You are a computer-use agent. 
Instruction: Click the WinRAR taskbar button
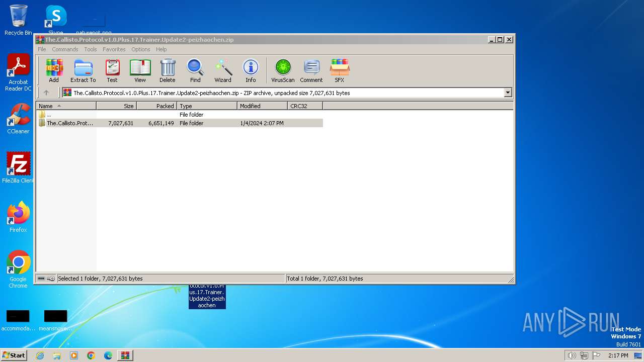click(x=125, y=355)
